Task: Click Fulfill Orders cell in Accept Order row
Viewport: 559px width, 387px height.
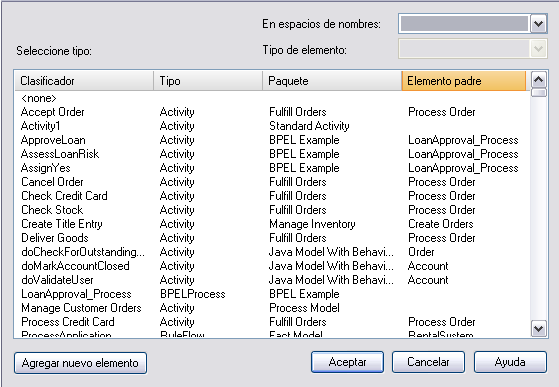Action: (298, 112)
